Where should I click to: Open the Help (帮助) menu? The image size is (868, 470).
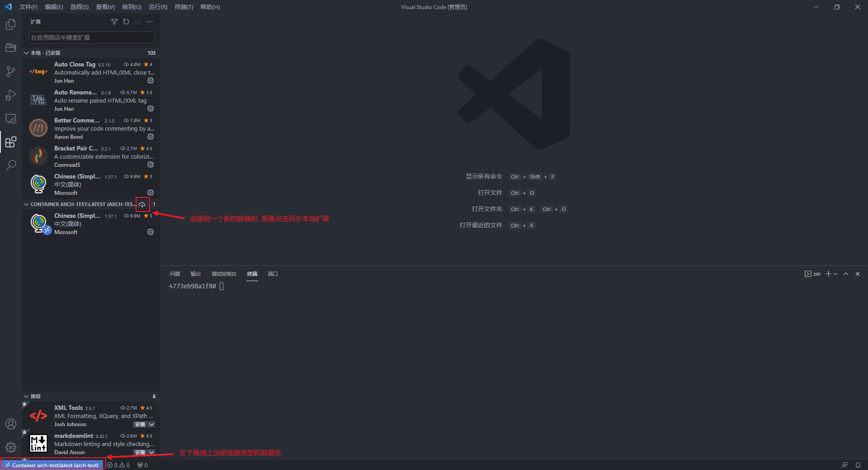click(210, 7)
